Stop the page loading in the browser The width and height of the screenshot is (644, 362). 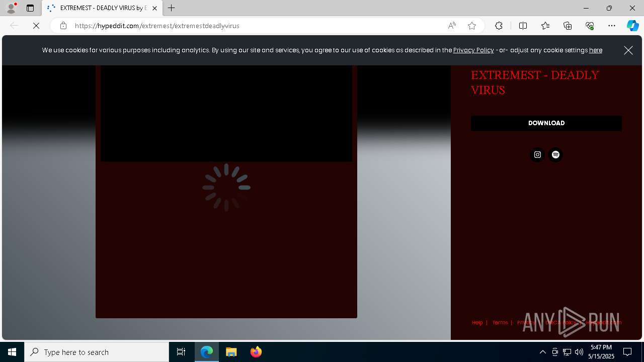[x=36, y=26]
